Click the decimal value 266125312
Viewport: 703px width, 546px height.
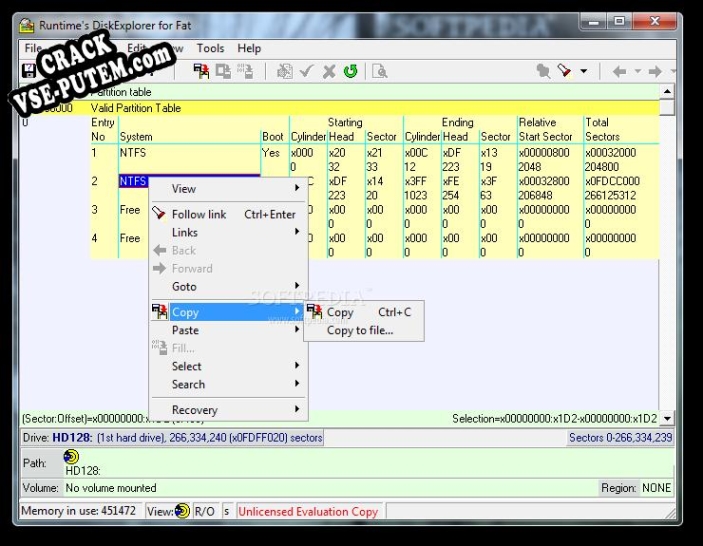(610, 195)
